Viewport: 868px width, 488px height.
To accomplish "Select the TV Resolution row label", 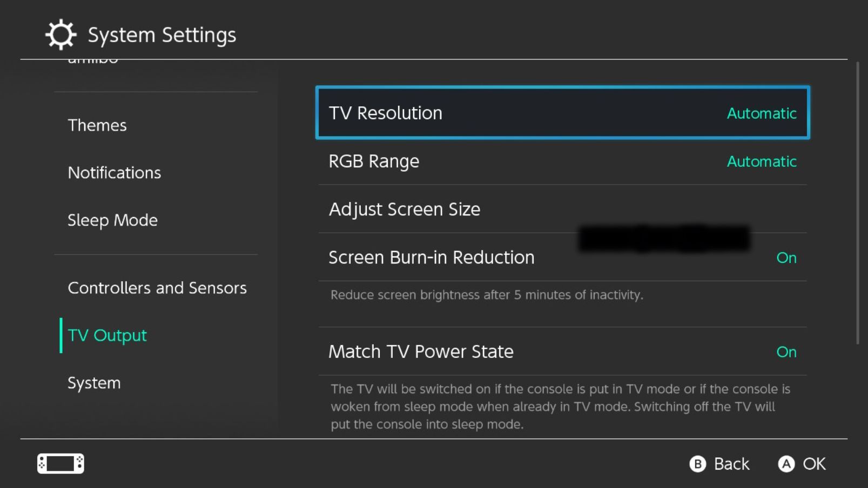I will 386,113.
